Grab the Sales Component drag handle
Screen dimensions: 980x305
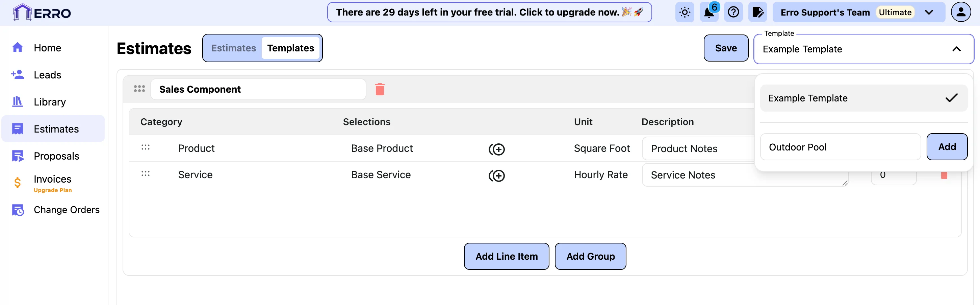coord(139,89)
